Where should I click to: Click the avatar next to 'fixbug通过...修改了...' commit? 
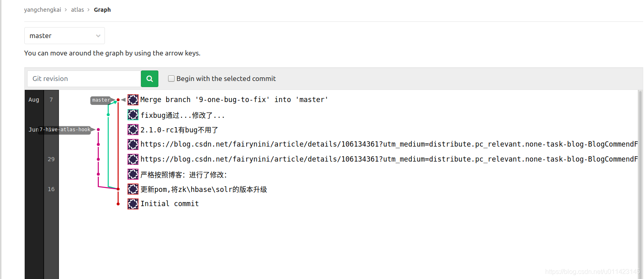133,115
